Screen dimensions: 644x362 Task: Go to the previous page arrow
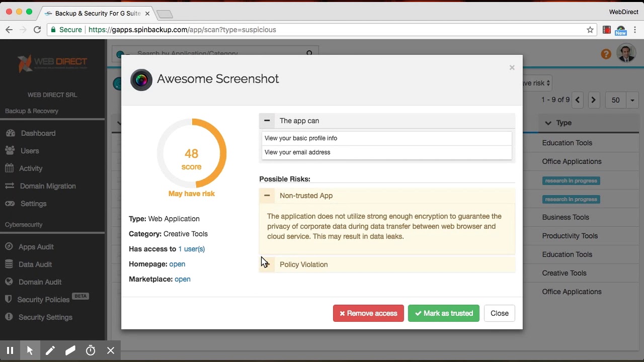578,100
